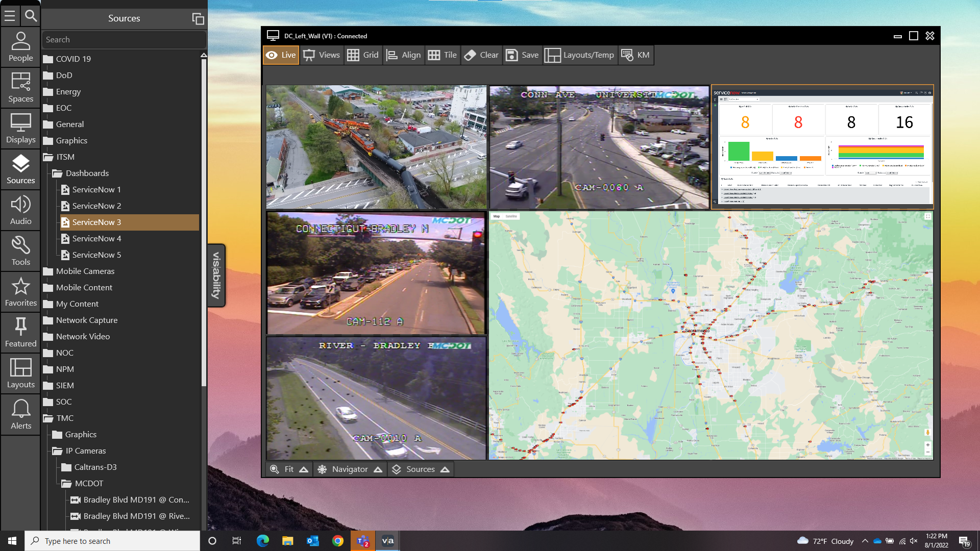Viewport: 980px width, 551px height.
Task: Expand the Fit zoom options arrow
Action: 304,469
